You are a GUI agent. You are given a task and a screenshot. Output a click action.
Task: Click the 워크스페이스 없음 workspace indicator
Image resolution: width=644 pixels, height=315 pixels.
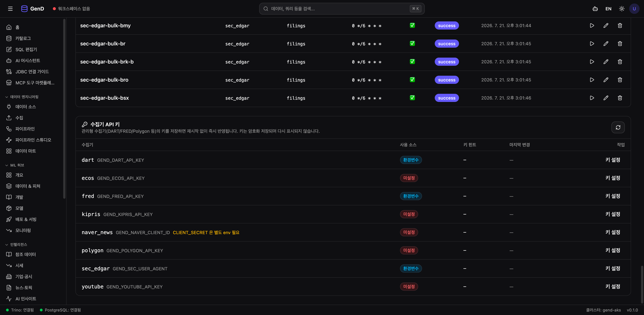pos(71,9)
